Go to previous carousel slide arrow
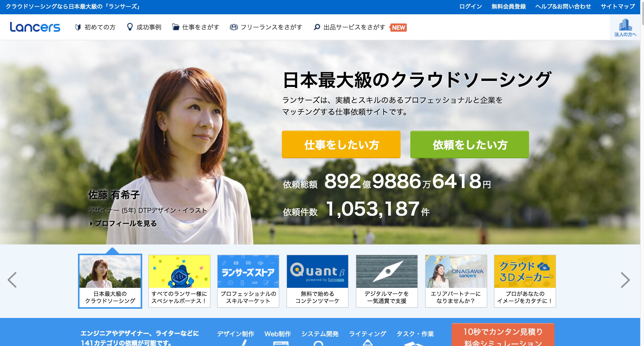 coord(12,280)
